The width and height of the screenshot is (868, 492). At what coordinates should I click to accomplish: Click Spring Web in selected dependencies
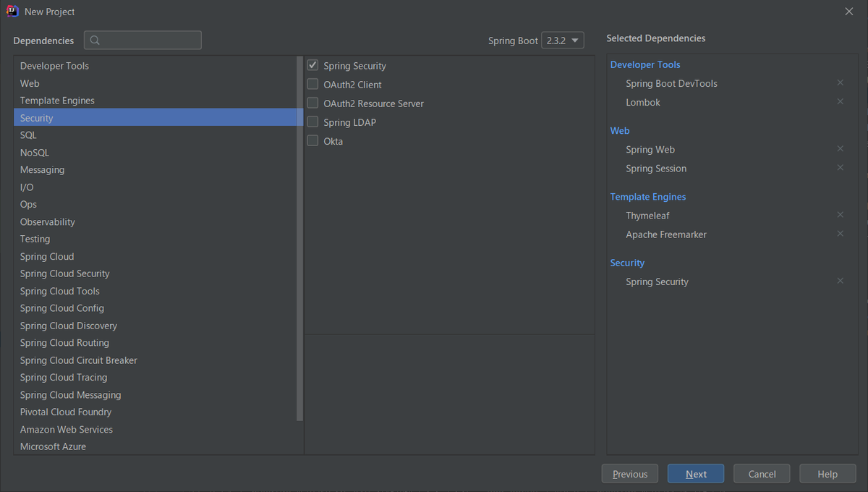[x=650, y=149]
